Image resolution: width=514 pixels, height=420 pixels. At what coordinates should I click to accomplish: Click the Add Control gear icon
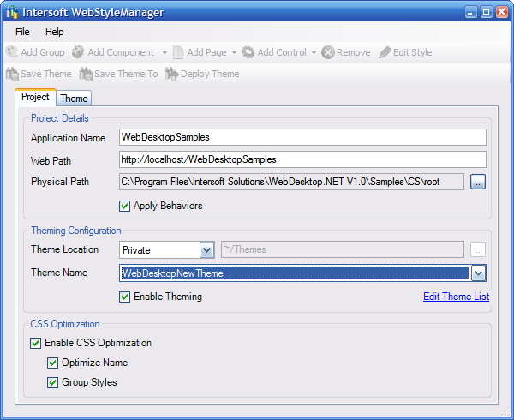248,52
